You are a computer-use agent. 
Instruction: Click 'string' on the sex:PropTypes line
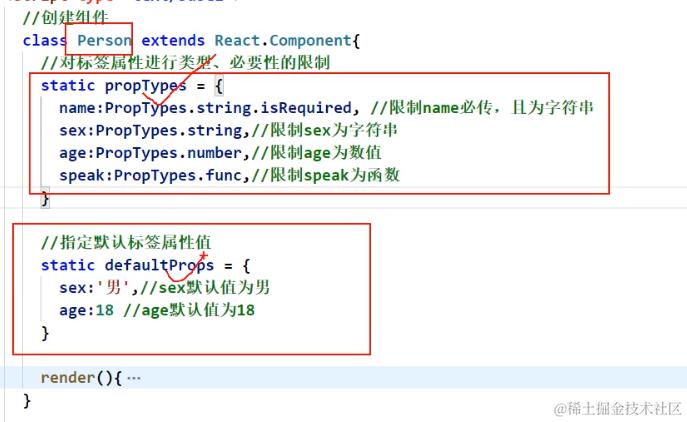[x=215, y=131]
